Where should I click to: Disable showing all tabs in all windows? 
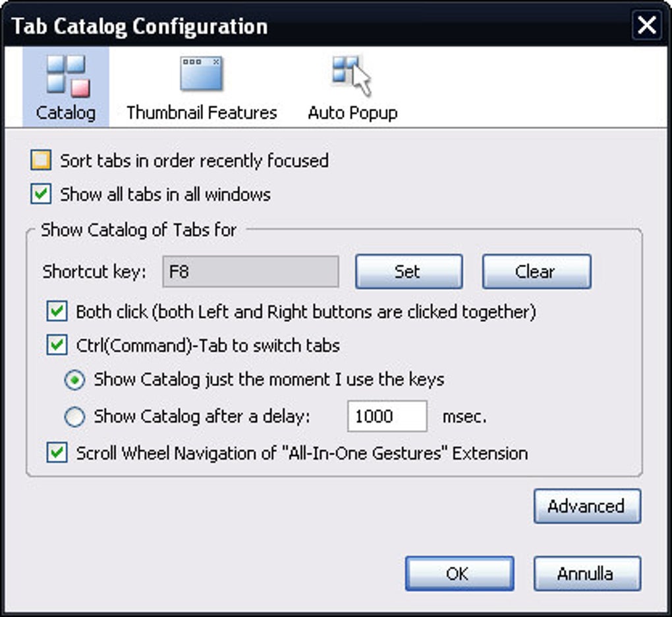[41, 194]
